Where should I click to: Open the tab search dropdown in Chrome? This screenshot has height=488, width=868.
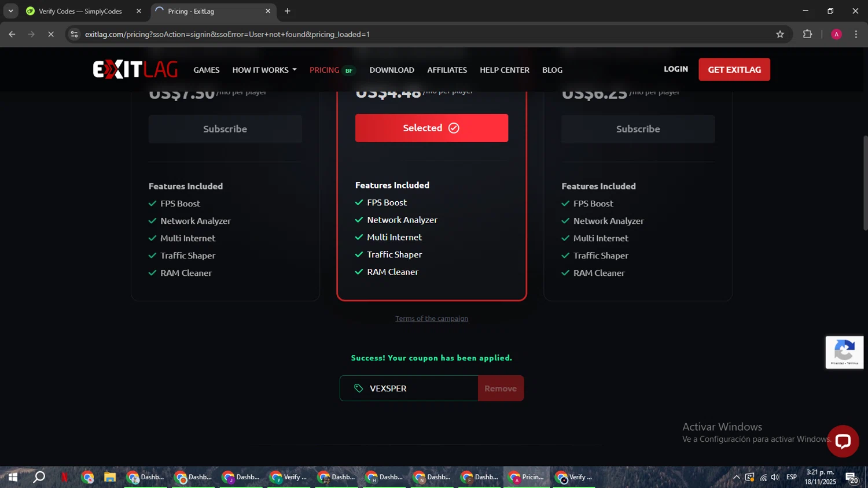coord(10,11)
